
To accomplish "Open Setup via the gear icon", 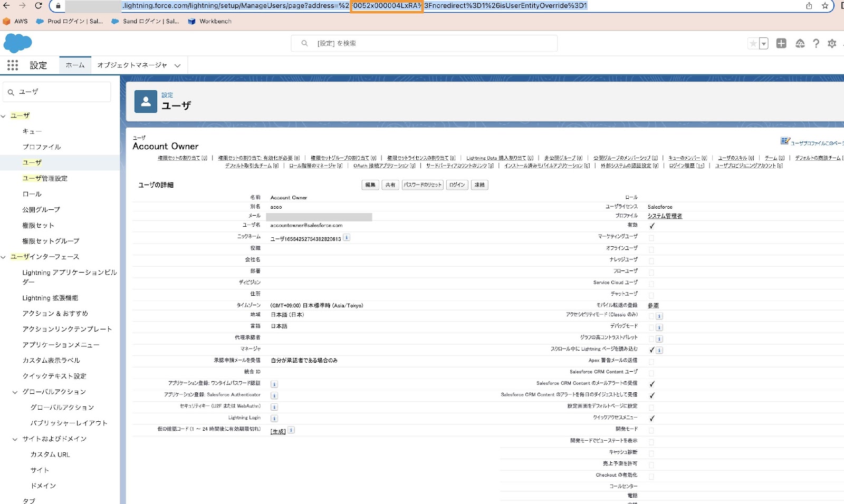I will point(832,44).
